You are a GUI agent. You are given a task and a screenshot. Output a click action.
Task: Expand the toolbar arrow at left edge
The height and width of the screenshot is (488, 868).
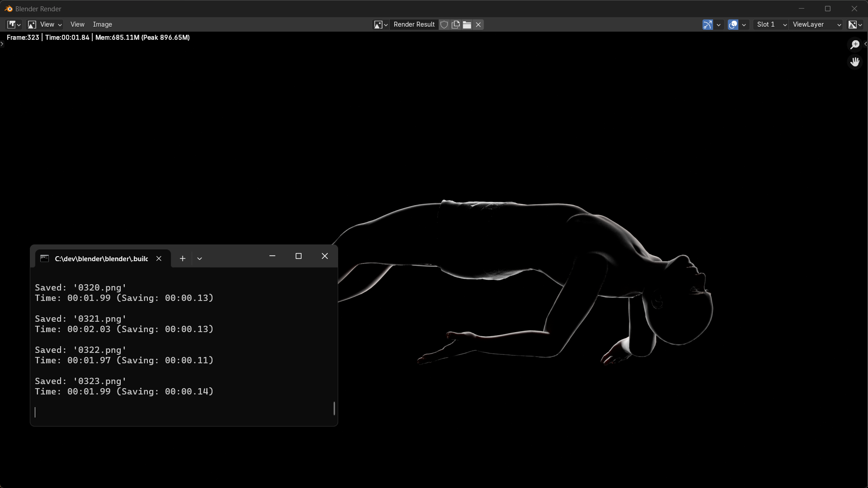pyautogui.click(x=2, y=44)
